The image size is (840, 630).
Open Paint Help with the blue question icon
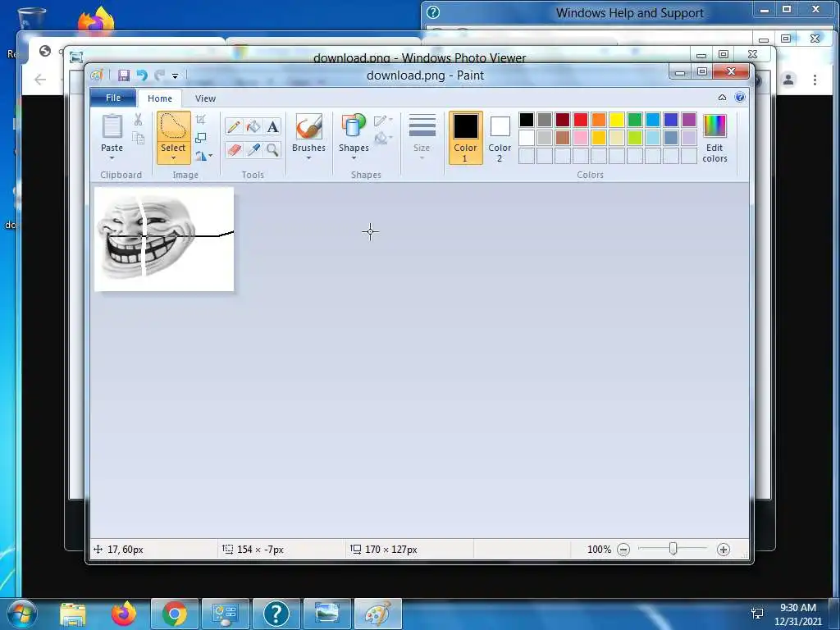point(740,98)
